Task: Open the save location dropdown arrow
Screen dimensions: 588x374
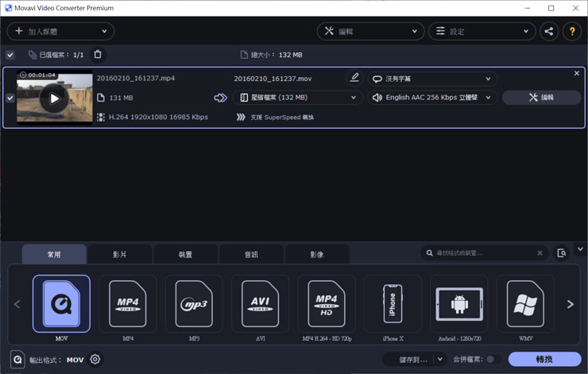Action: (x=440, y=360)
